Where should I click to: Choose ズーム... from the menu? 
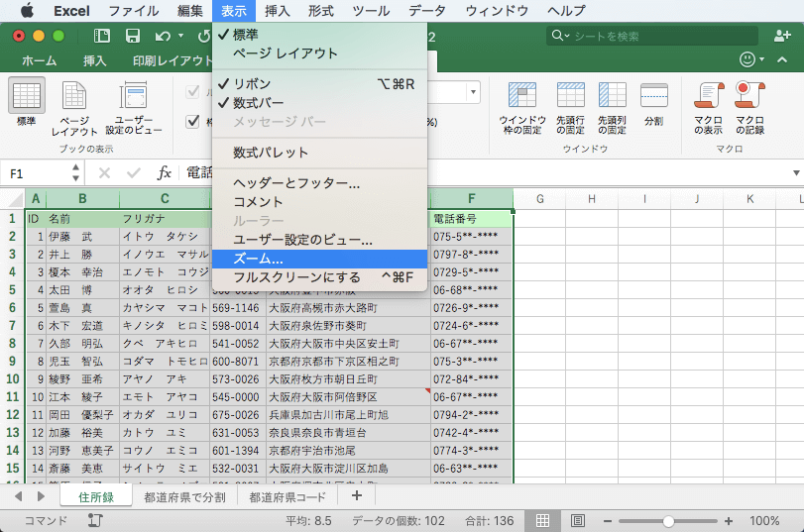point(319,259)
